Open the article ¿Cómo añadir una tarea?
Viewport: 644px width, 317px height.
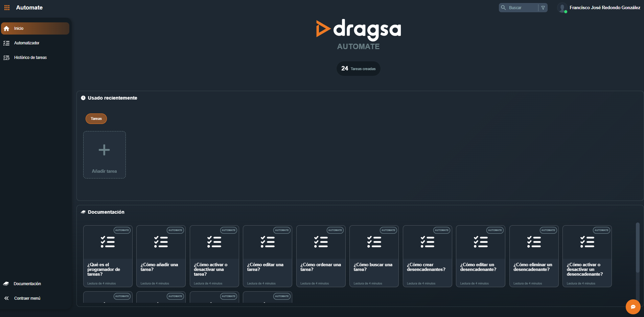(161, 256)
